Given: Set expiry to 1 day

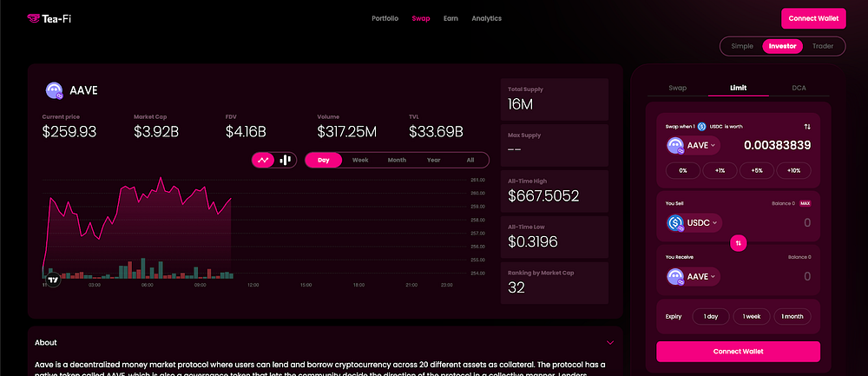Looking at the screenshot, I should [711, 317].
